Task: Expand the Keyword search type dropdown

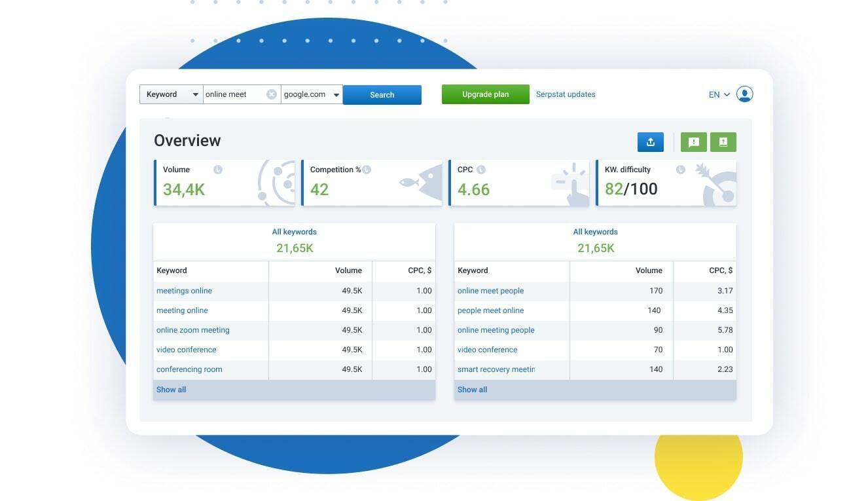Action: [x=172, y=94]
